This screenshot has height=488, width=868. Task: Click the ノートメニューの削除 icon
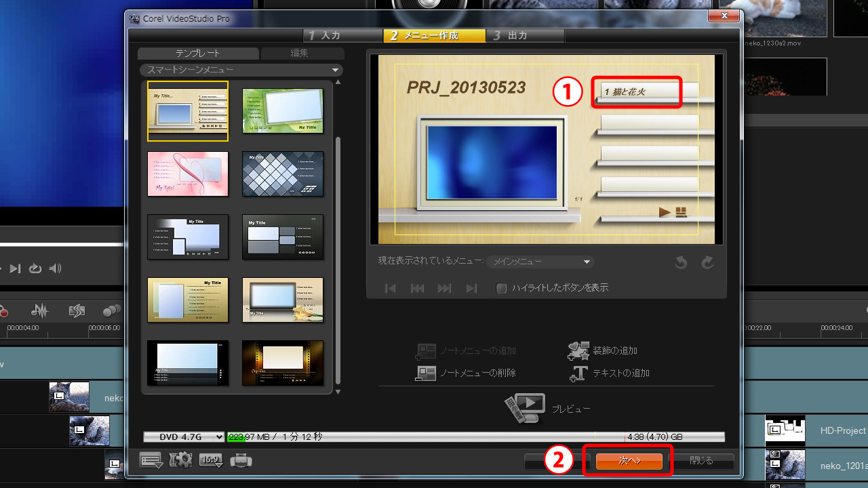426,373
